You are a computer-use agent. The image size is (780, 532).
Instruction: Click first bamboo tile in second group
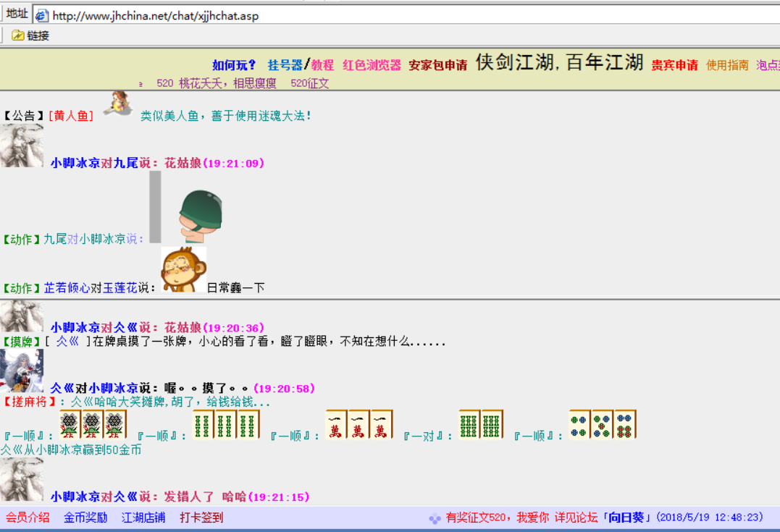(x=203, y=425)
